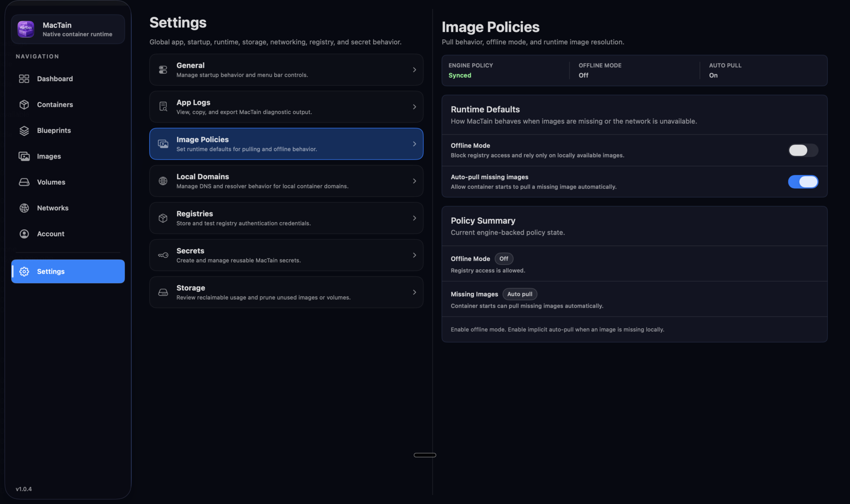Click 'Container starts can pull missing images automatically.'
Image resolution: width=850 pixels, height=504 pixels.
coord(527,306)
